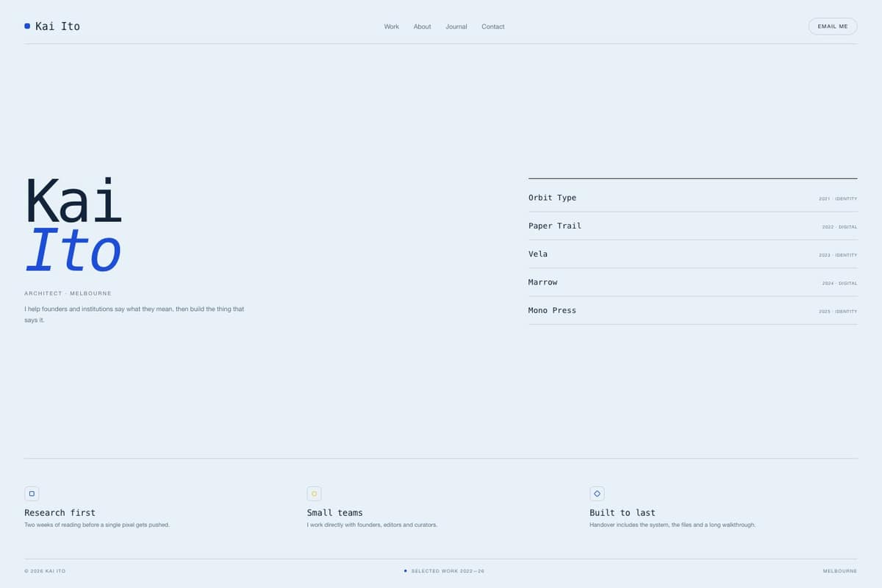Click the blue dot logo in the header

point(27,26)
